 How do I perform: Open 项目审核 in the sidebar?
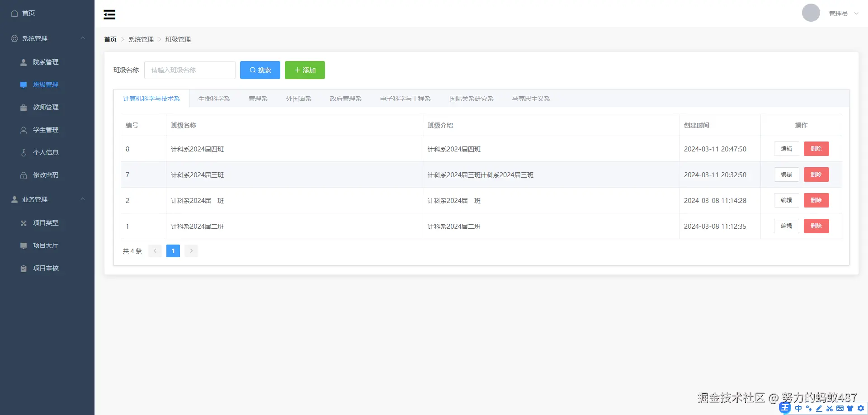tap(47, 269)
